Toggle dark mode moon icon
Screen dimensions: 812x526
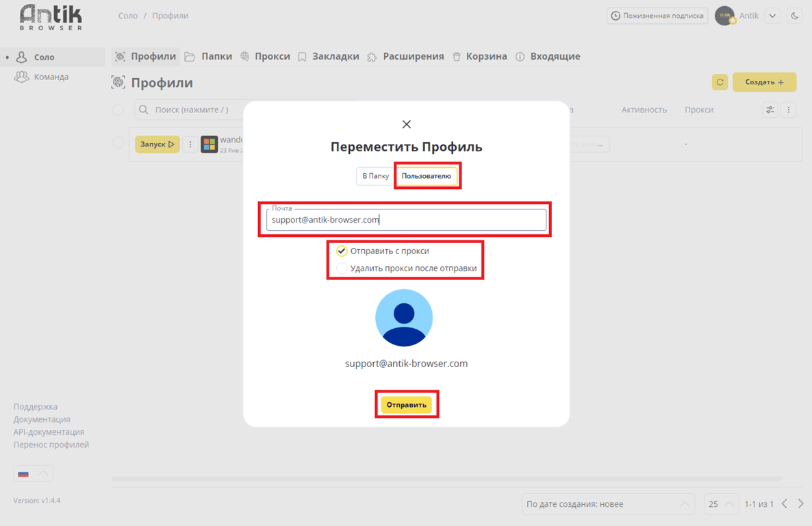(x=794, y=16)
